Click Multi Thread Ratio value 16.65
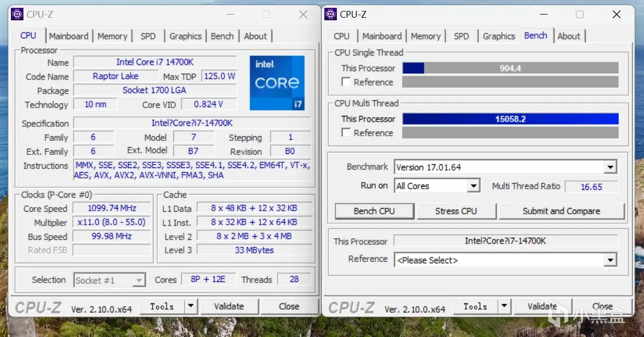 [591, 187]
